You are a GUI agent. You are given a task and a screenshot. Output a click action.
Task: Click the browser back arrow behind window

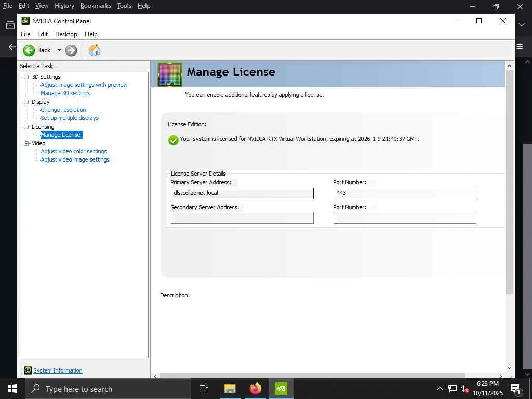point(12,47)
